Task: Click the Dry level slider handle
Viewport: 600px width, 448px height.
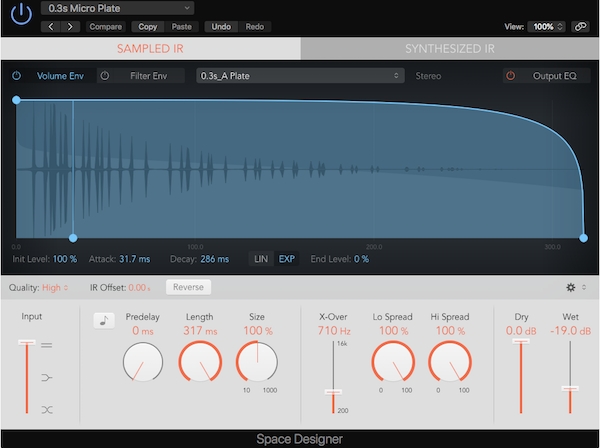Action: pyautogui.click(x=521, y=341)
